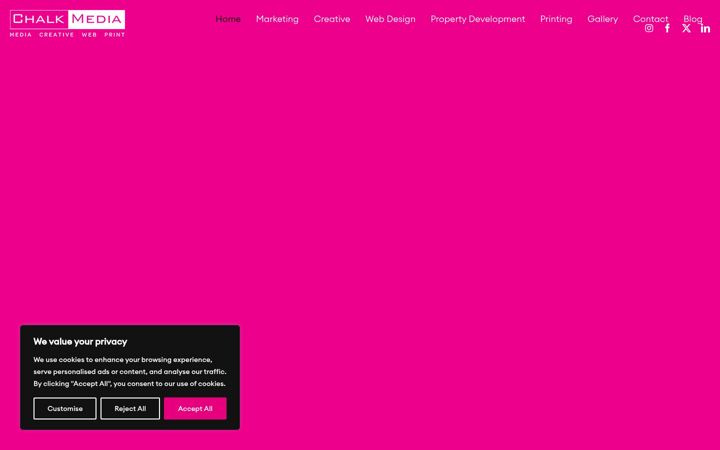Viewport: 720px width, 450px height.
Task: Go to the Blog link
Action: [692, 19]
